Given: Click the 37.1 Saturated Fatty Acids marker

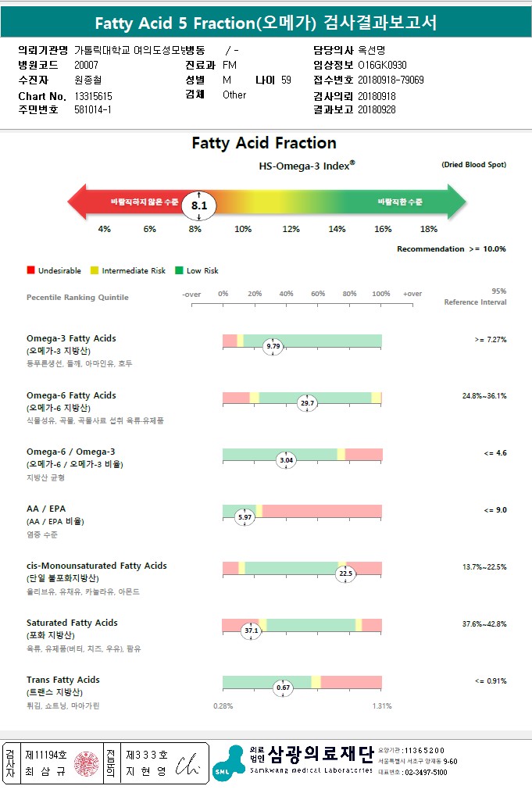Looking at the screenshot, I should click(251, 630).
